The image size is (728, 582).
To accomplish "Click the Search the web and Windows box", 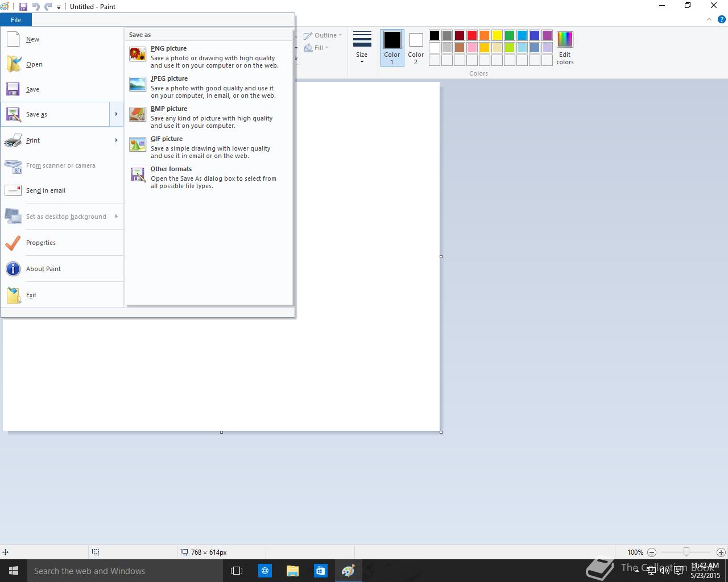I will [125, 571].
